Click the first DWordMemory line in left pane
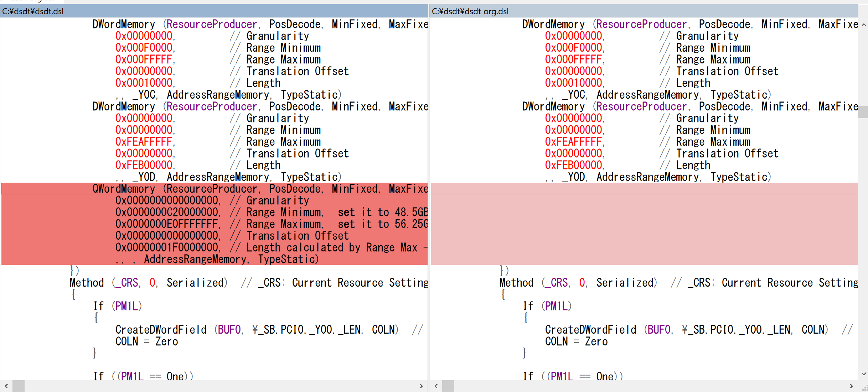This screenshot has width=868, height=392. [260, 24]
